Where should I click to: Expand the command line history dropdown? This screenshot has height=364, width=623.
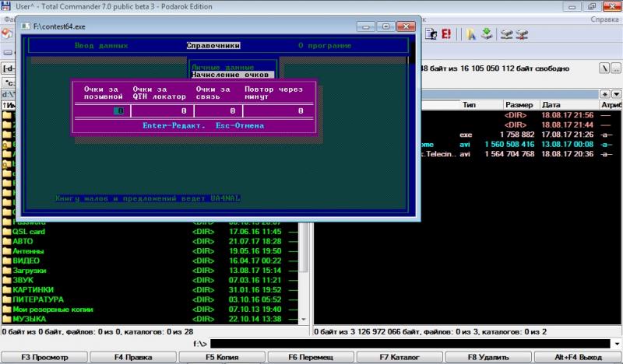[x=615, y=343]
